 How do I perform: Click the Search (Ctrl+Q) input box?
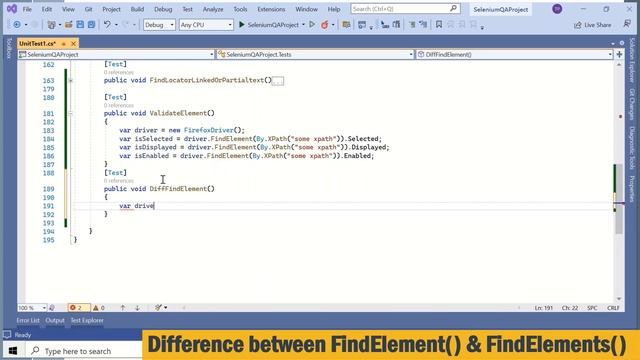(405, 9)
